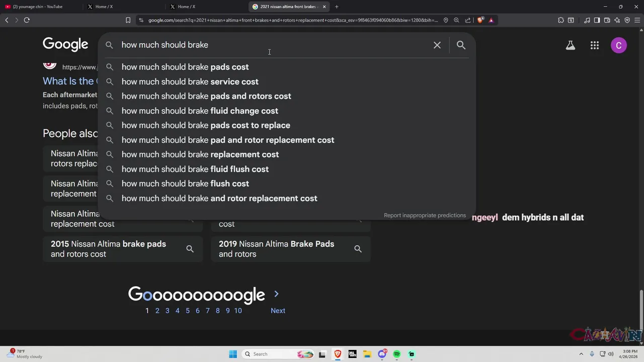Share this page icon in address bar
644x362 pixels.
coord(468,20)
